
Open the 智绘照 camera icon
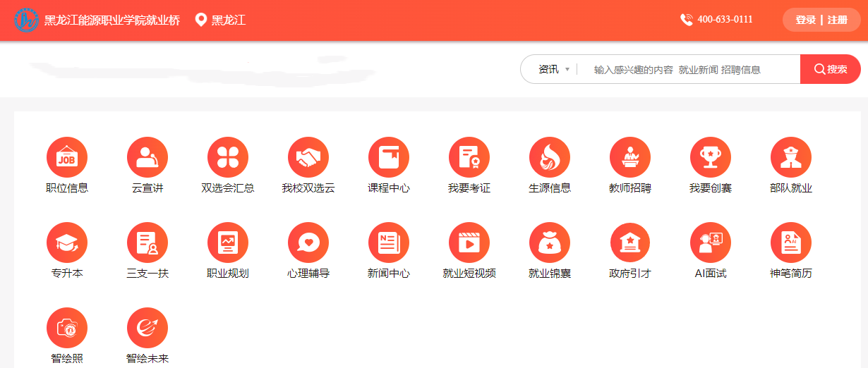click(66, 327)
